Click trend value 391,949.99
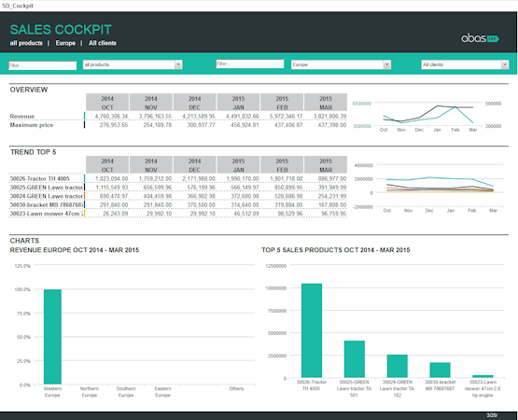 (x=332, y=188)
